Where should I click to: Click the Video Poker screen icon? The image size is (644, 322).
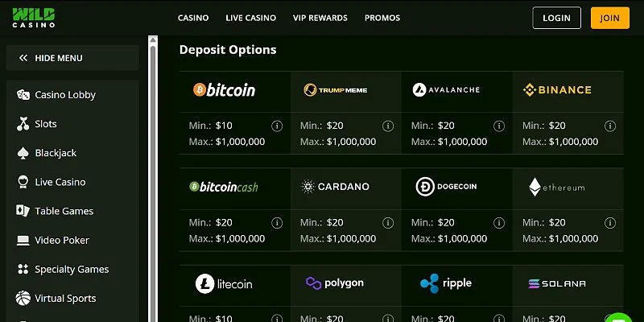(23, 240)
